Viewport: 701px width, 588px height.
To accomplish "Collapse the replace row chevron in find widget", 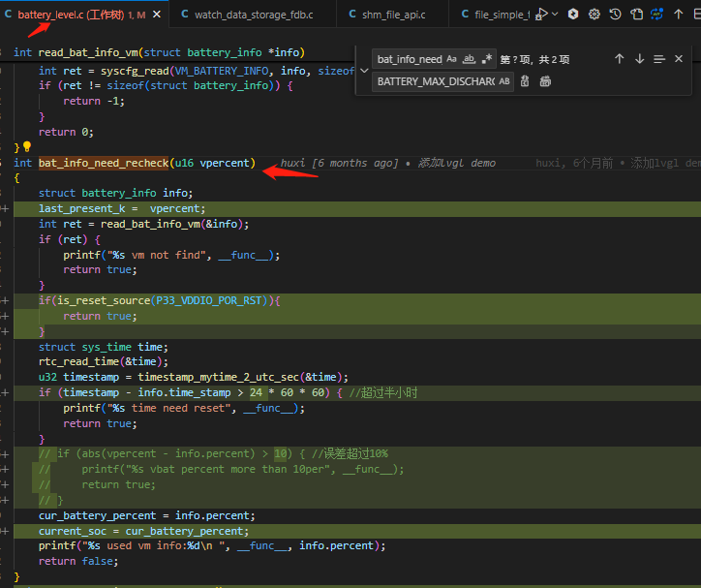I will (x=364, y=71).
